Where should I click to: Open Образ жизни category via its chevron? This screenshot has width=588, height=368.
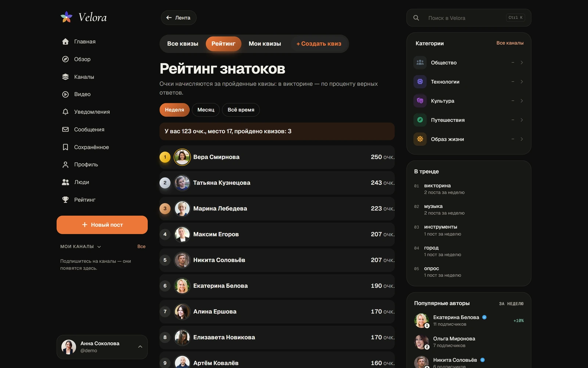(521, 139)
